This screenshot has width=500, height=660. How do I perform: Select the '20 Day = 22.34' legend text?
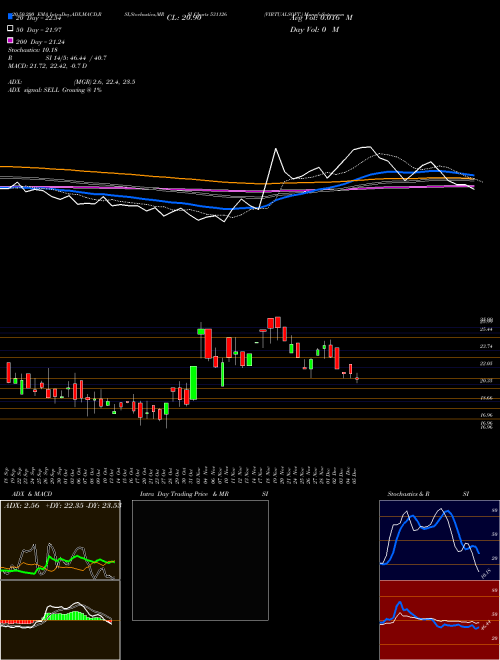(39, 18)
